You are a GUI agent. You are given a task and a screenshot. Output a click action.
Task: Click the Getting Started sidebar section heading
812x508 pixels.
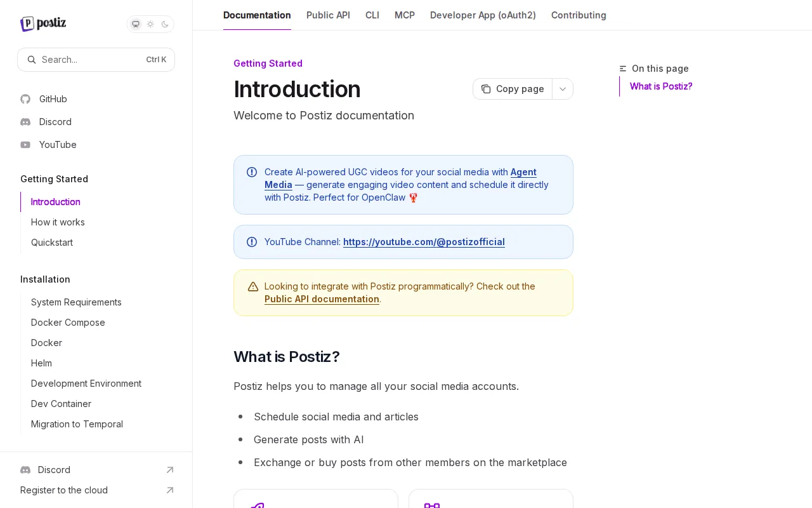point(54,179)
